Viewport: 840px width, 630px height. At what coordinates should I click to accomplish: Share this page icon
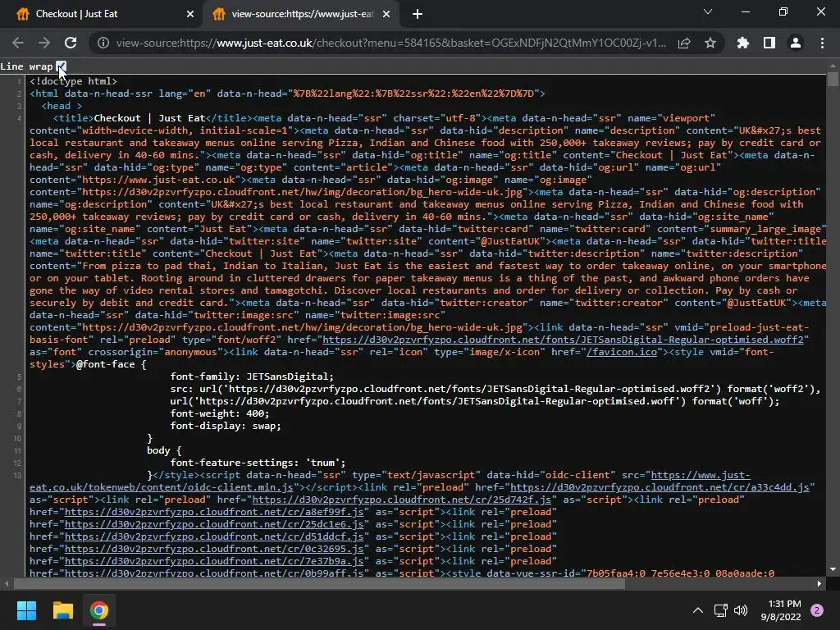click(x=684, y=43)
